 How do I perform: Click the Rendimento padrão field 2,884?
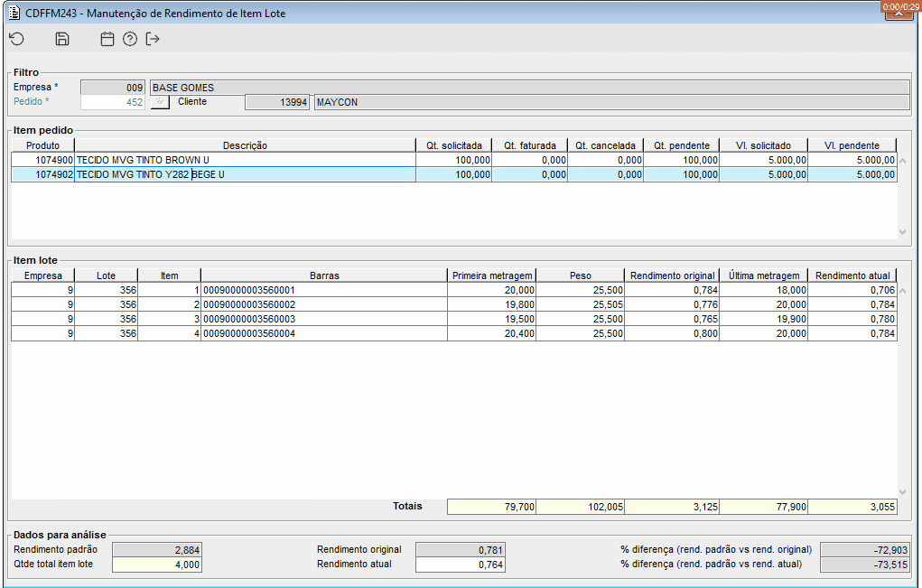tap(157, 550)
